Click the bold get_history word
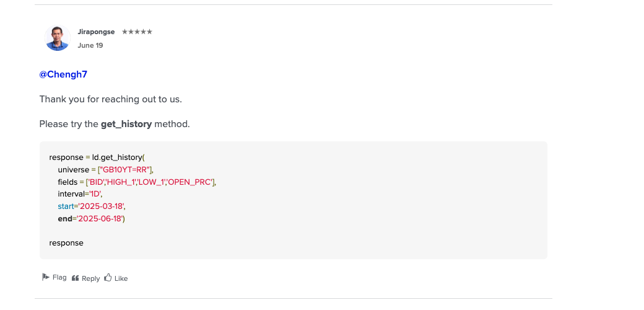 tap(126, 124)
